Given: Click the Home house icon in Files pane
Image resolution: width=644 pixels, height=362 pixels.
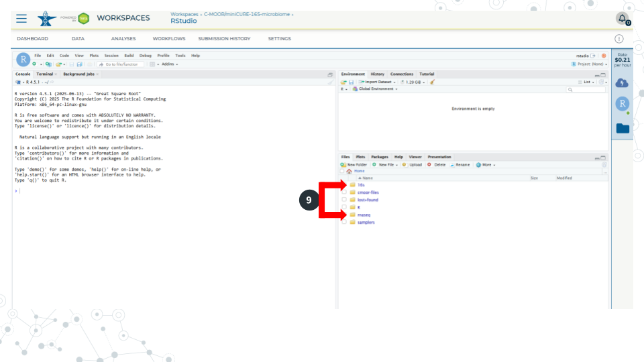Looking at the screenshot, I should tap(349, 171).
